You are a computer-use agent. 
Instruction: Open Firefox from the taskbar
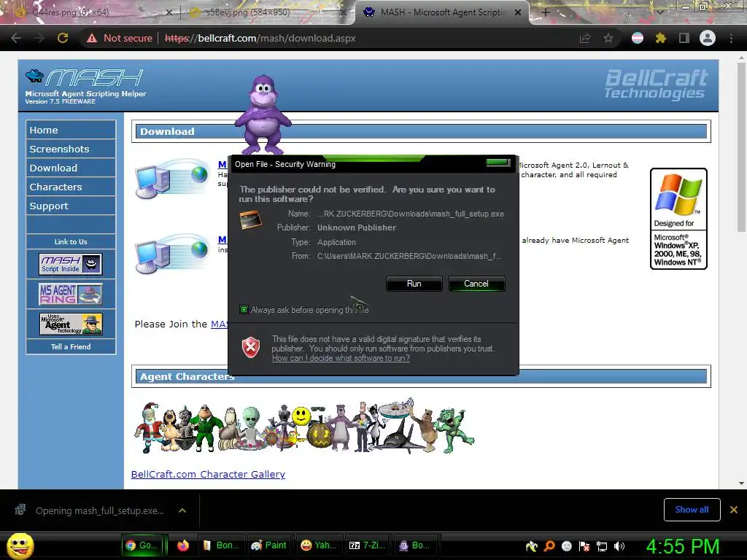click(x=183, y=545)
